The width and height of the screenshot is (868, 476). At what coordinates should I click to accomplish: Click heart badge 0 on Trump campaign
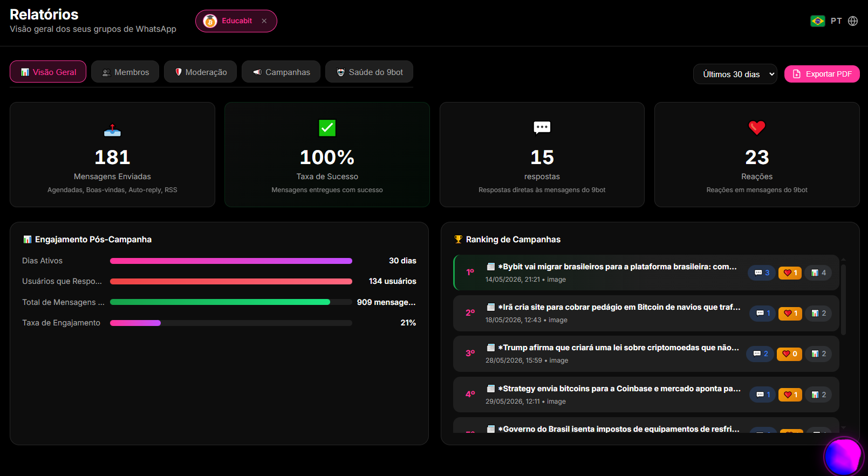pyautogui.click(x=789, y=353)
